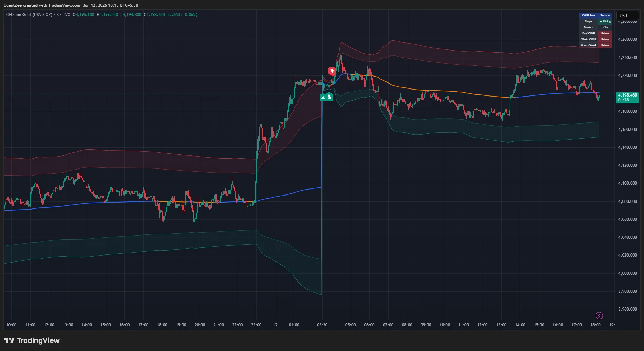Click the 'Below' cell next to Week VWAP
644x351 pixels.
click(x=605, y=39)
